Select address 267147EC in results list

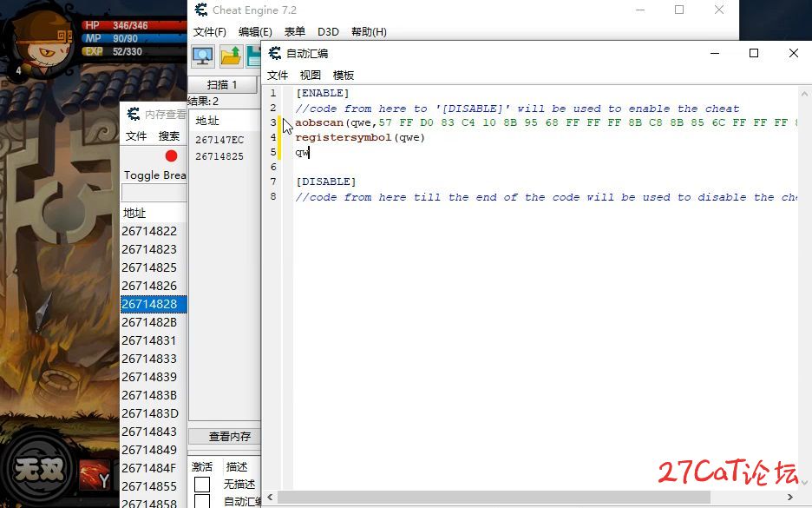coord(219,140)
